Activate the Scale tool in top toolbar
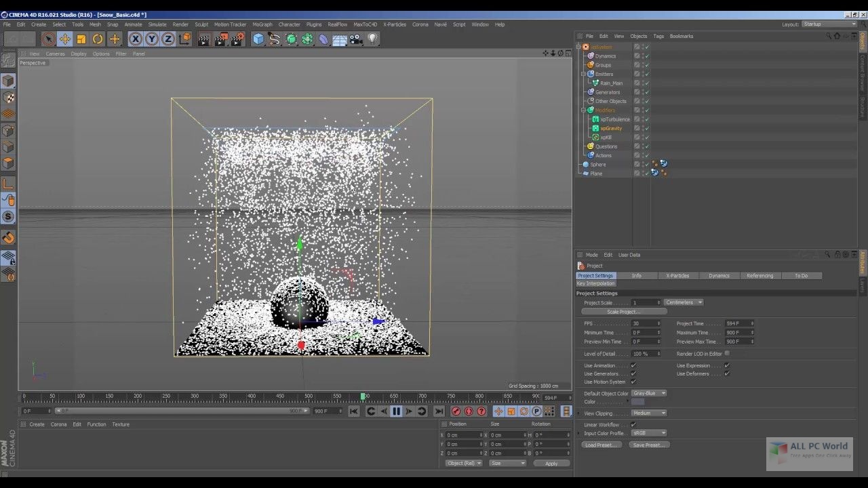Image resolution: width=868 pixels, height=488 pixels. coord(81,39)
